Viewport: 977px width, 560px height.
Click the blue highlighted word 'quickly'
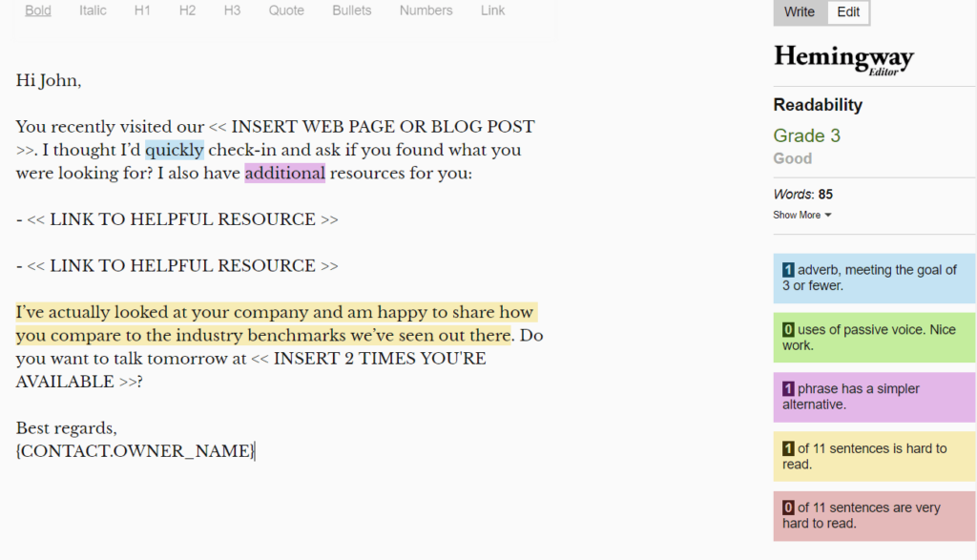tap(175, 150)
